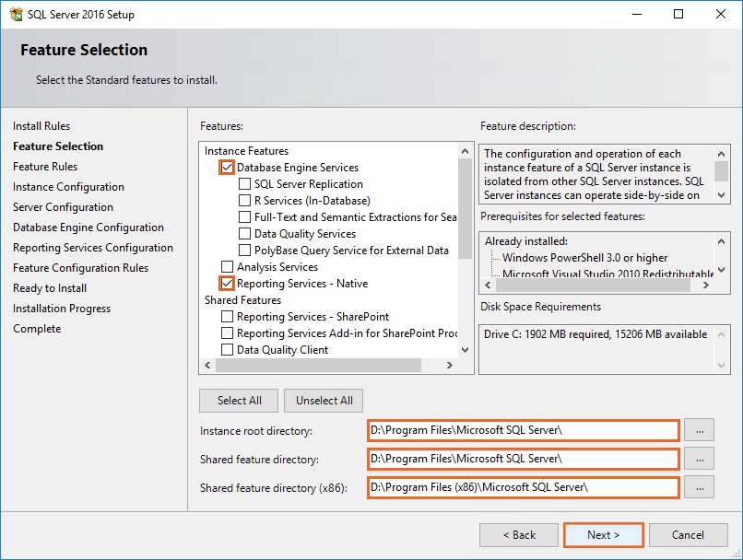Check the Analysis Services feature
The width and height of the screenshot is (743, 560).
click(227, 267)
